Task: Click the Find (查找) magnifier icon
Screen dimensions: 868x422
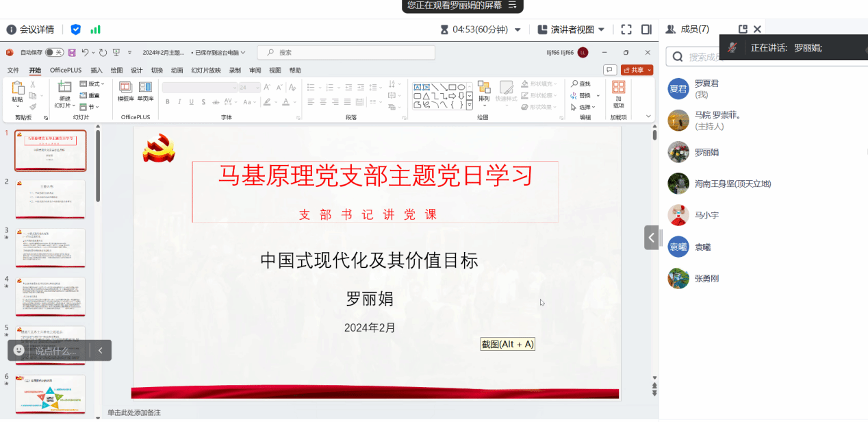Action: [574, 84]
